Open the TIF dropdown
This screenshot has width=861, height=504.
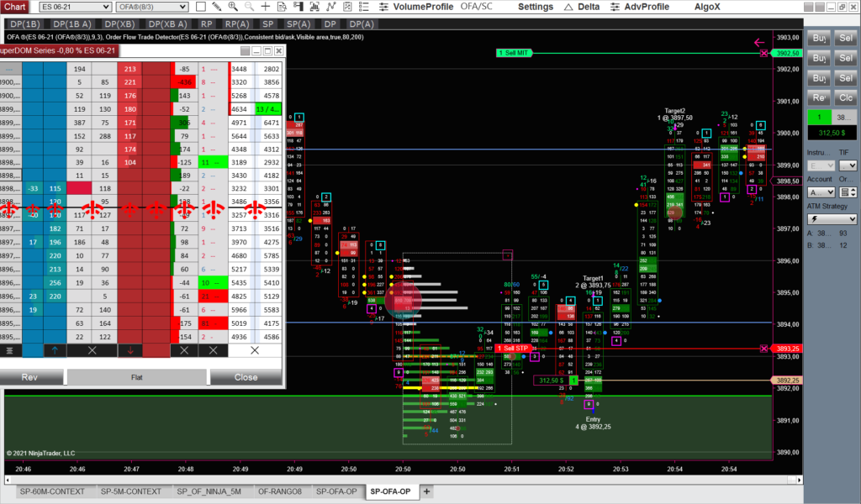pos(848,165)
